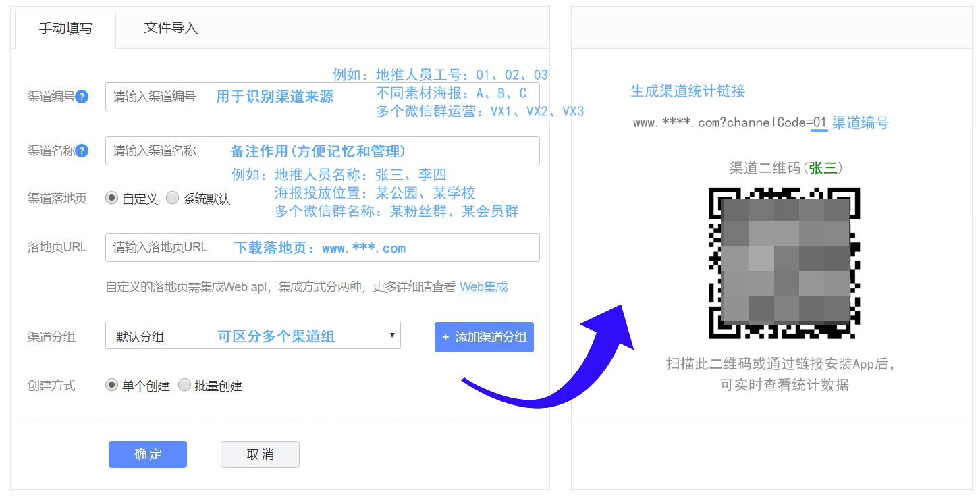Select 自定义 landing page radio
Image resolution: width=980 pixels, height=497 pixels.
click(x=112, y=199)
